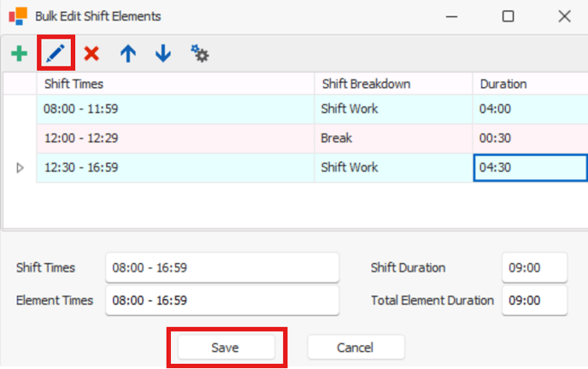Save the shift elements
The width and height of the screenshot is (588, 369).
point(225,348)
